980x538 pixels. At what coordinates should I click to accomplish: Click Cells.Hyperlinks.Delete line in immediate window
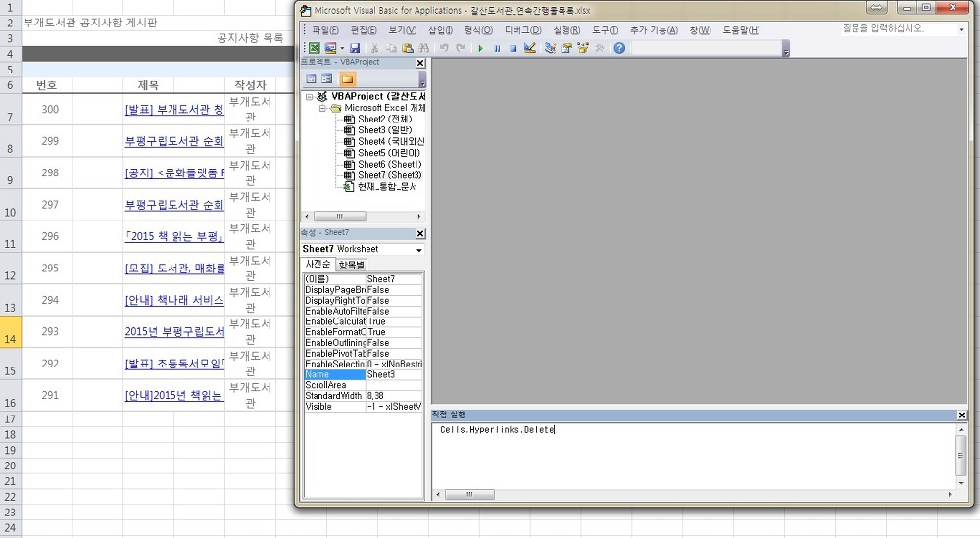tap(497, 430)
